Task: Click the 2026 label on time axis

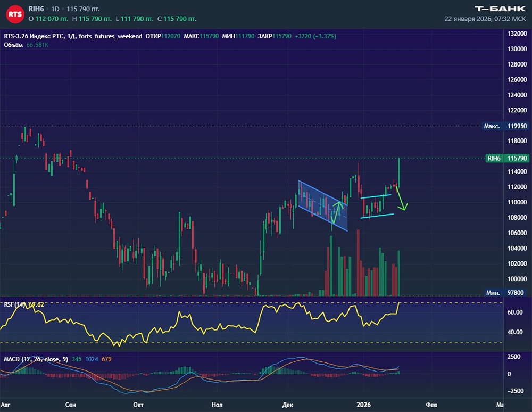Action: coord(364,405)
